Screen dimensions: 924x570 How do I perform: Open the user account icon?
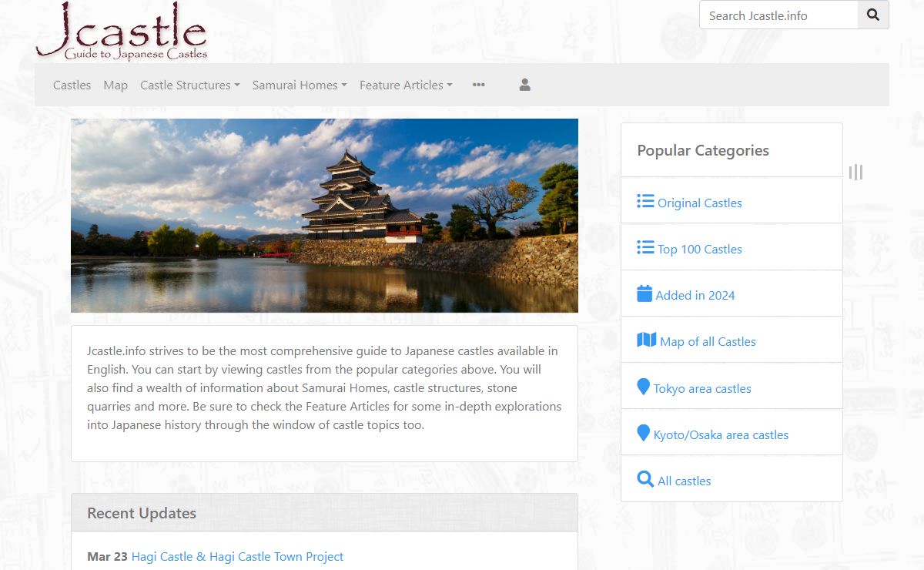(525, 85)
